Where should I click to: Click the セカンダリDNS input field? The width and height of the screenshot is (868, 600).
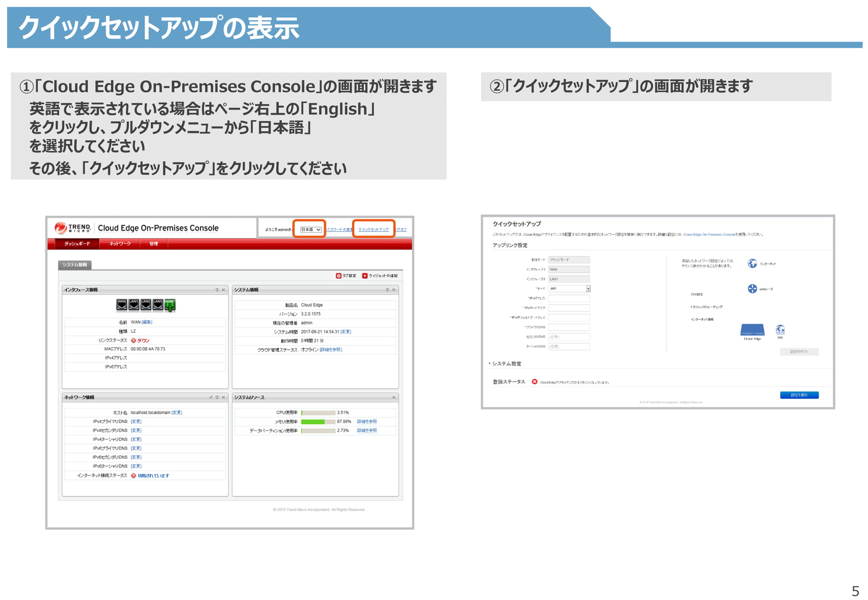tap(569, 337)
